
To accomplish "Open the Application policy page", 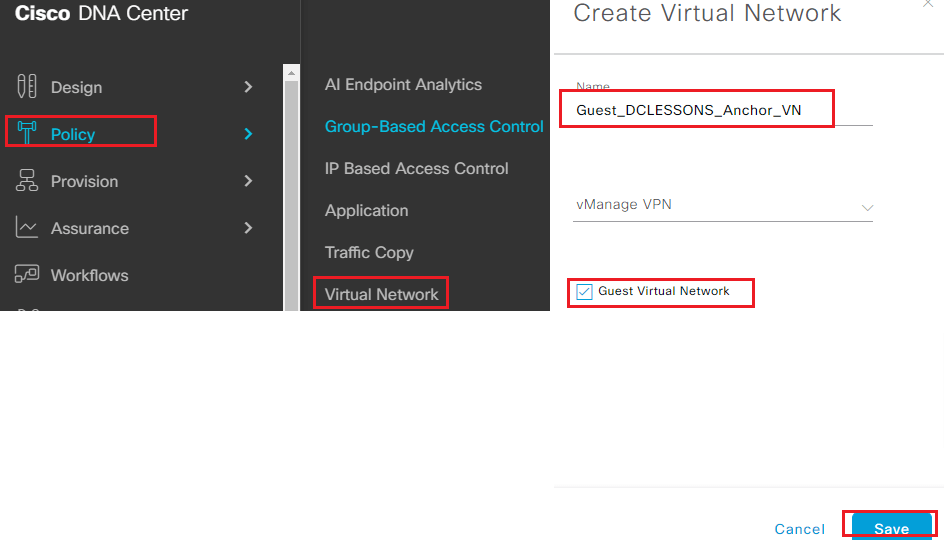I will click(367, 211).
